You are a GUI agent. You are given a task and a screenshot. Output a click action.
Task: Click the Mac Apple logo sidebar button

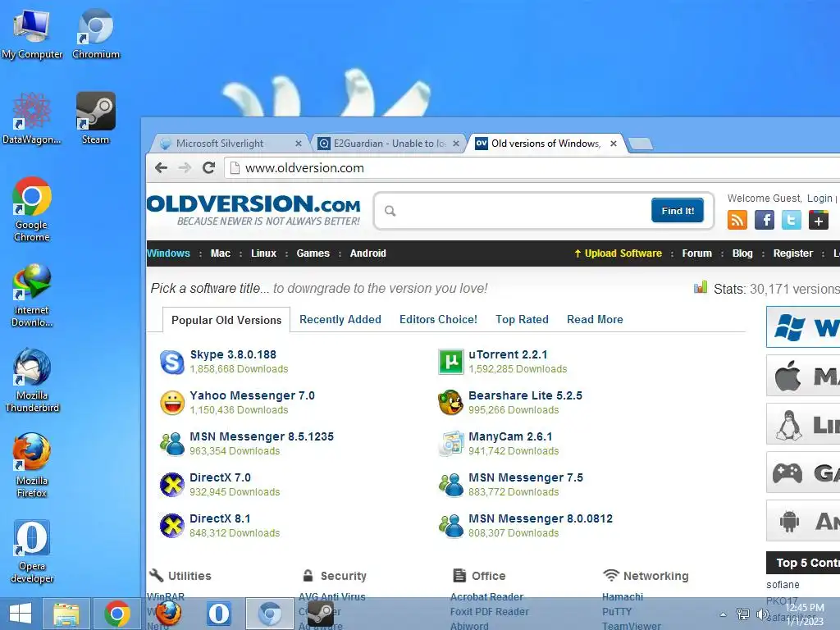click(803, 376)
